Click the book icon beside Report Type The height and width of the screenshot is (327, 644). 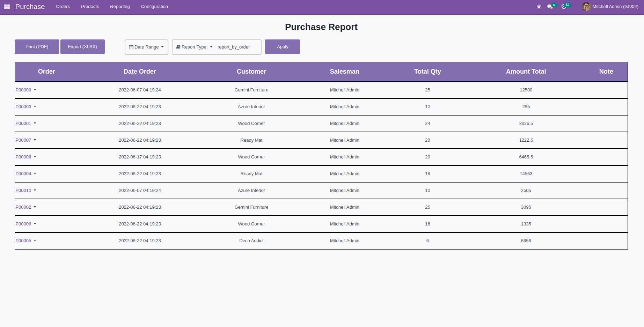tap(178, 47)
